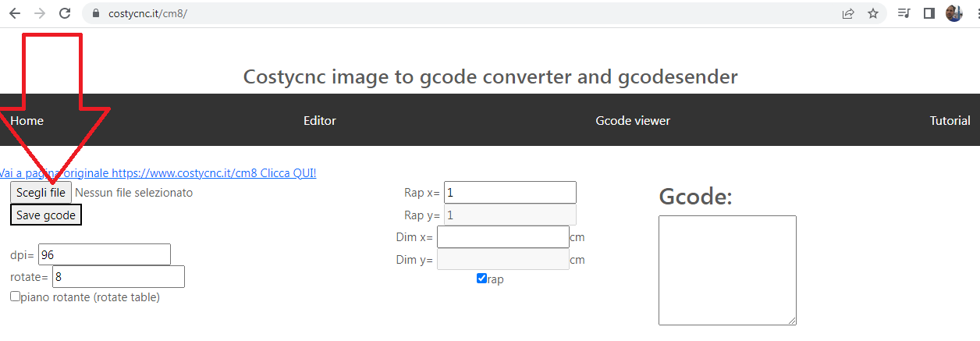This screenshot has height=341, width=980.
Task: Go to the Editor menu item
Action: 320,121
